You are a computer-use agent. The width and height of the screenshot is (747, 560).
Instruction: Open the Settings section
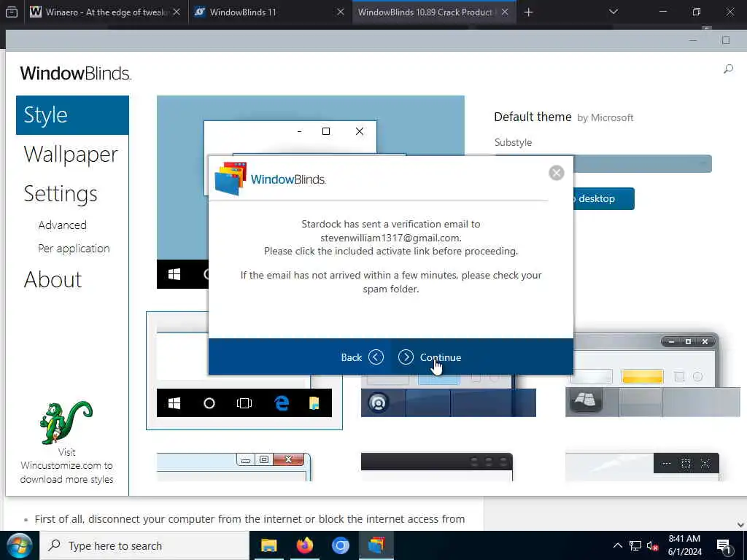[x=61, y=194]
